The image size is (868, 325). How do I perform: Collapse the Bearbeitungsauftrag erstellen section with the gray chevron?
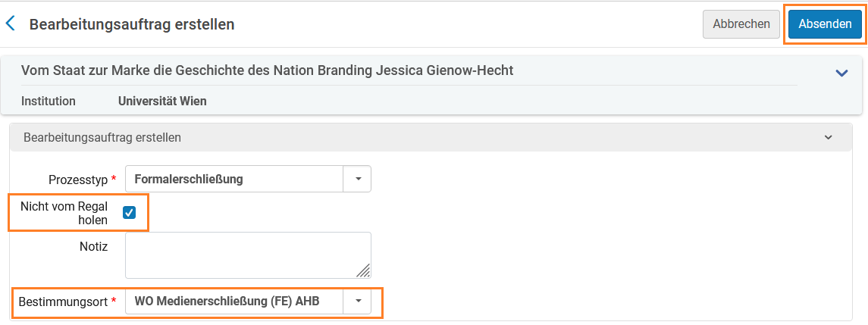(x=828, y=137)
